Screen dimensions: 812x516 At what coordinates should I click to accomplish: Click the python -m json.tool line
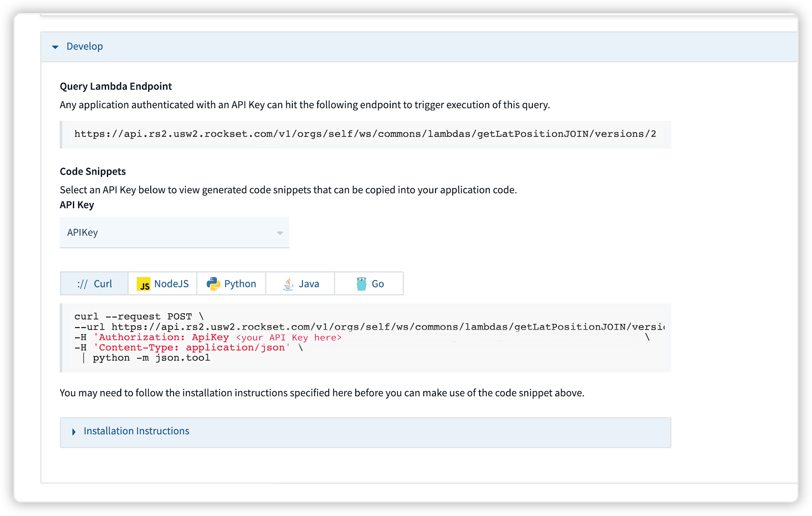[151, 358]
